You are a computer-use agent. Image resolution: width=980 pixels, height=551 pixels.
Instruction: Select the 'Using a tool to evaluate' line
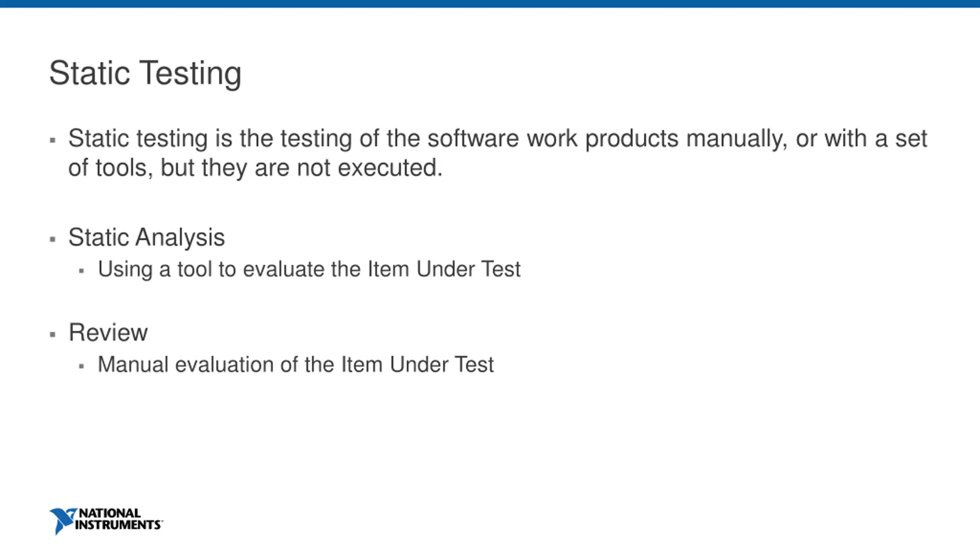pyautogui.click(x=309, y=269)
